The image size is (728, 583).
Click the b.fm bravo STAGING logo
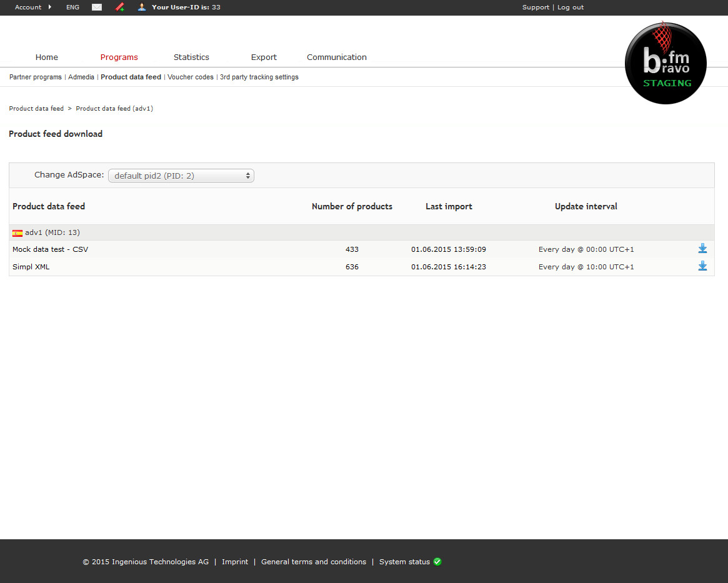click(x=666, y=62)
